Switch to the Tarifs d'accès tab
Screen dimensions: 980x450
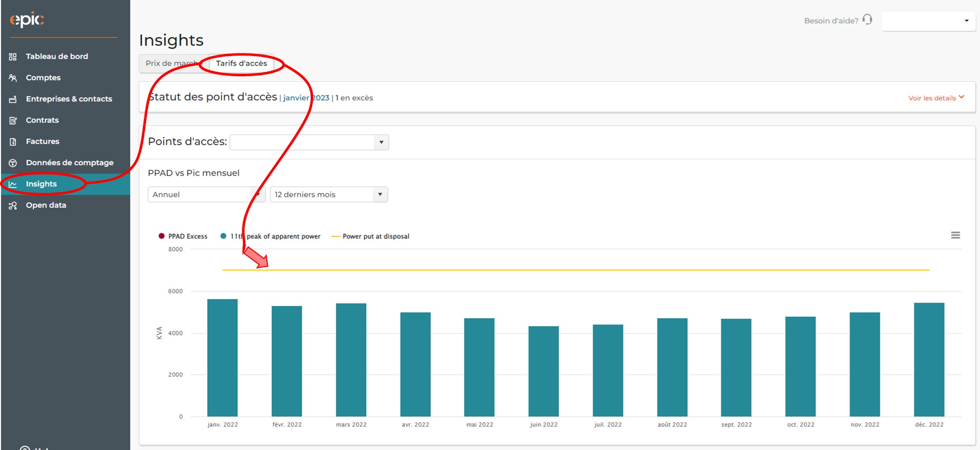(x=241, y=63)
